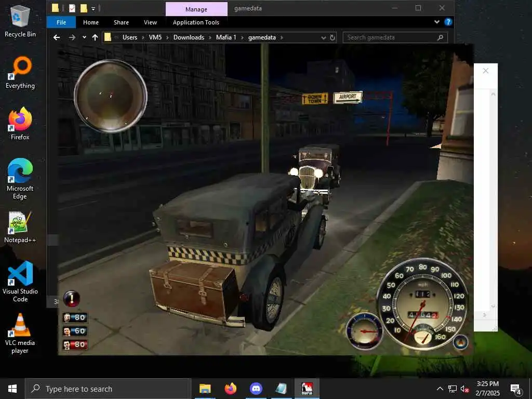Open Discord from the taskbar
The image size is (532, 399).
256,389
